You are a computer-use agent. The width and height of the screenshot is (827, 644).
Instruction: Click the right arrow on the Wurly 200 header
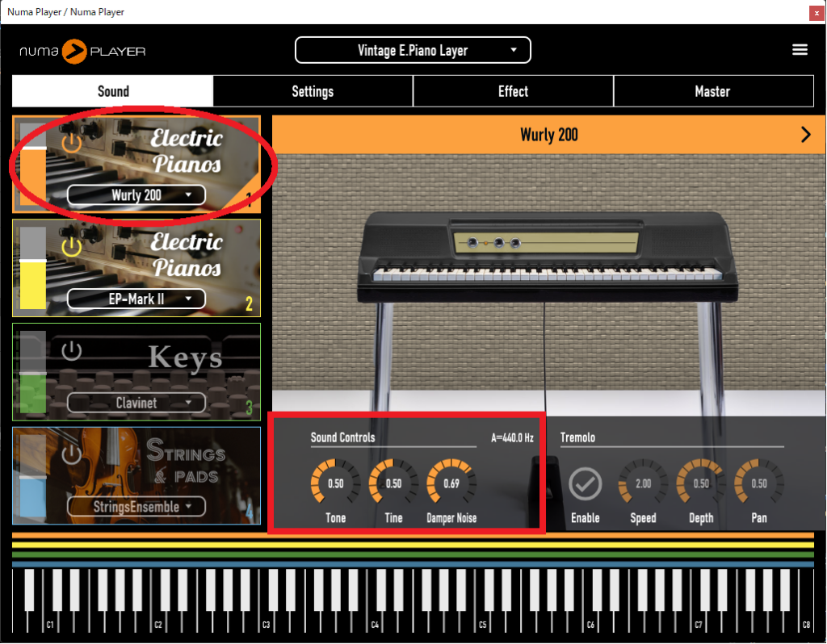805,135
